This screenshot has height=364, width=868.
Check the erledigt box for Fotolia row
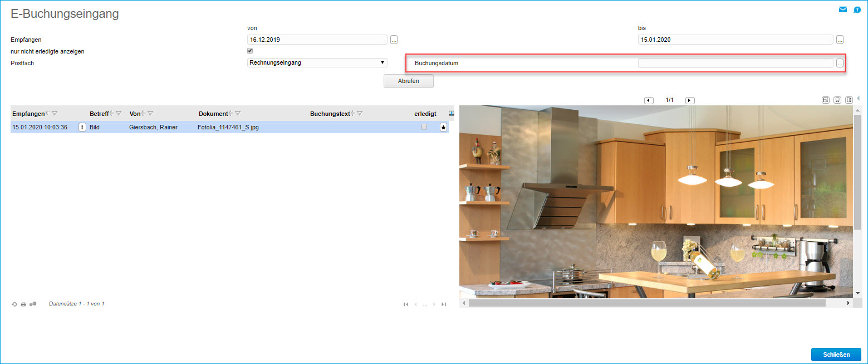tap(424, 127)
